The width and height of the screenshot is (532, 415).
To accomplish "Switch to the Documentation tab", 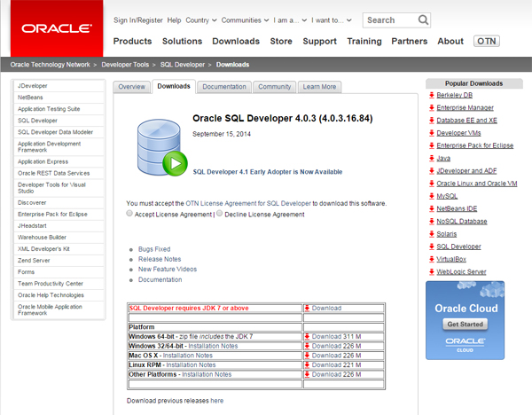I will (223, 87).
